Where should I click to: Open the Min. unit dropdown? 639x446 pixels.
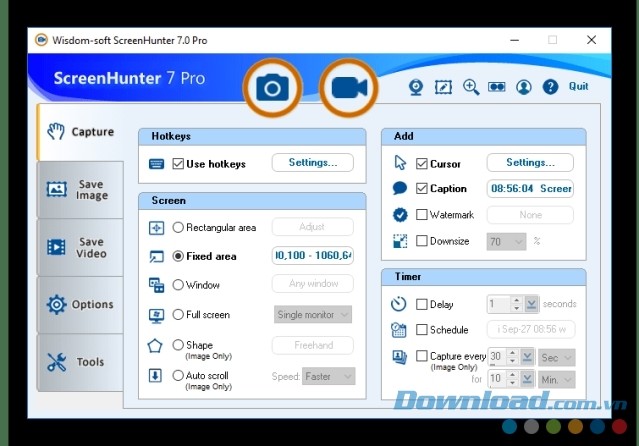coord(557,380)
